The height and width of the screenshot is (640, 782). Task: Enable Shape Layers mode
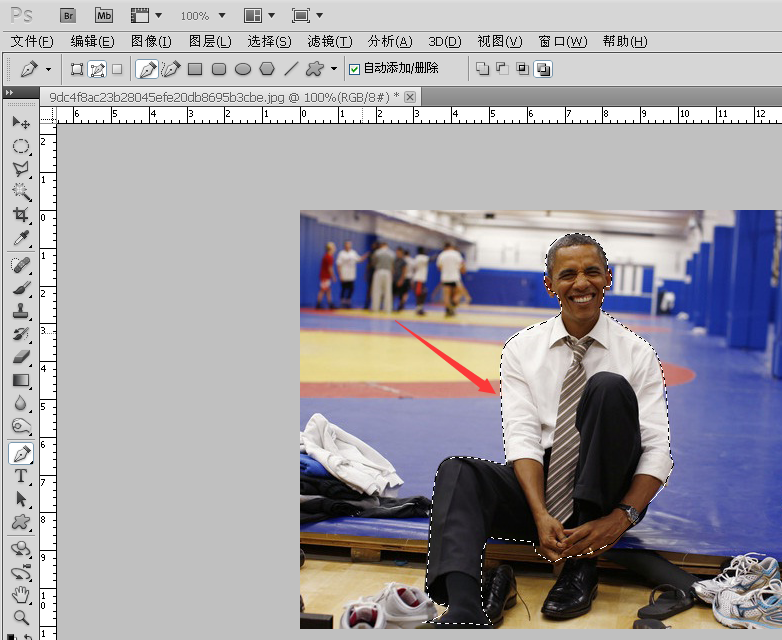(x=76, y=69)
